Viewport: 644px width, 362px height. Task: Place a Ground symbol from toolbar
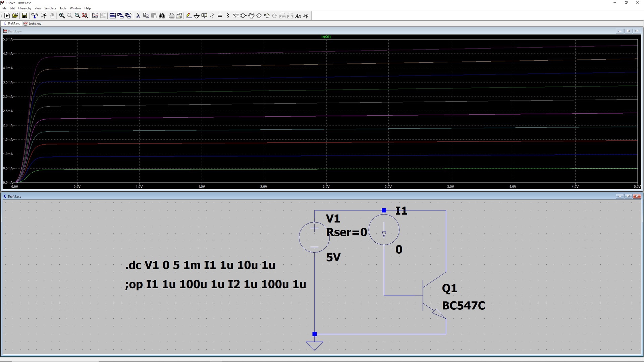[x=197, y=16]
